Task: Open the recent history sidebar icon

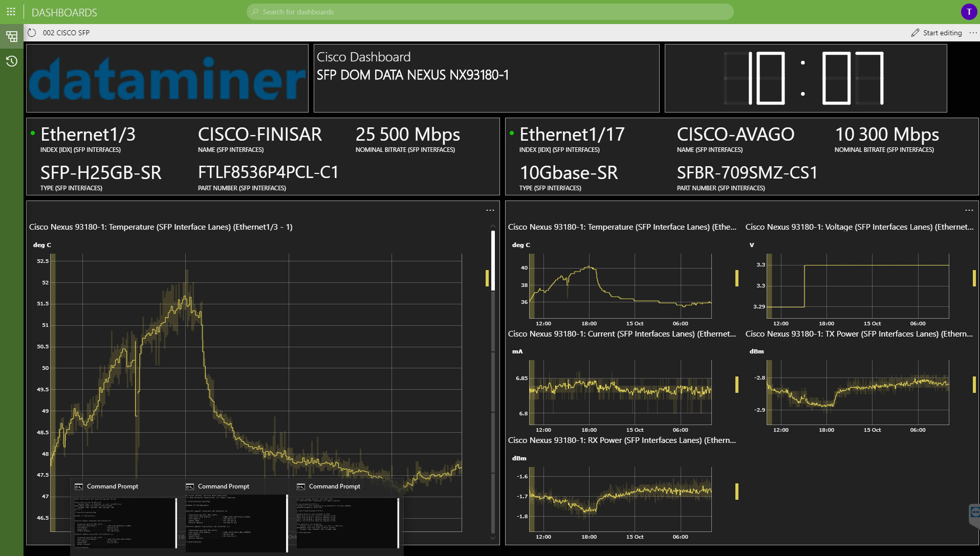Action: [x=11, y=61]
